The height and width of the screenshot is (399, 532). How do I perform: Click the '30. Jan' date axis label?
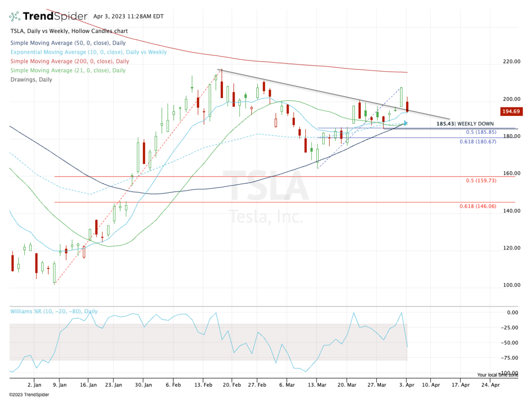coord(144,385)
